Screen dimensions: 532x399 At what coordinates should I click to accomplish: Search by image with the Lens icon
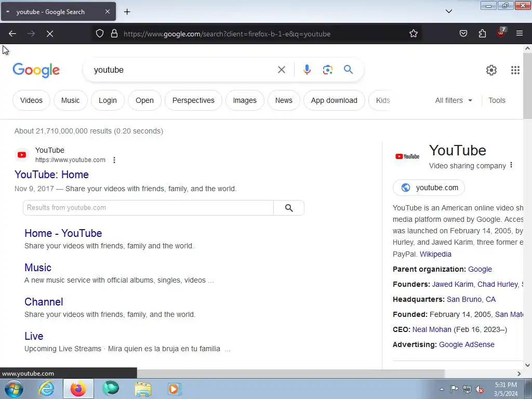pos(327,70)
